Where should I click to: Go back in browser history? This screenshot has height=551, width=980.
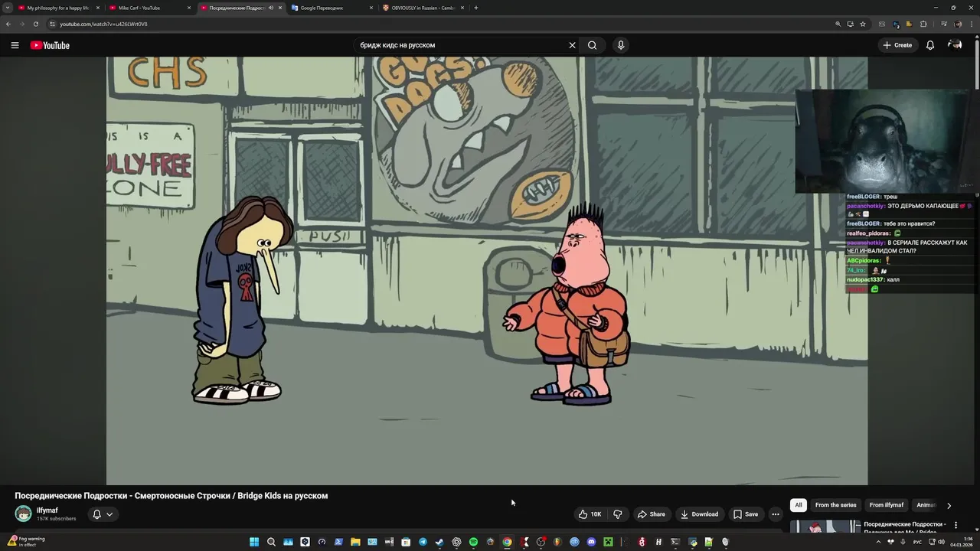(x=8, y=24)
